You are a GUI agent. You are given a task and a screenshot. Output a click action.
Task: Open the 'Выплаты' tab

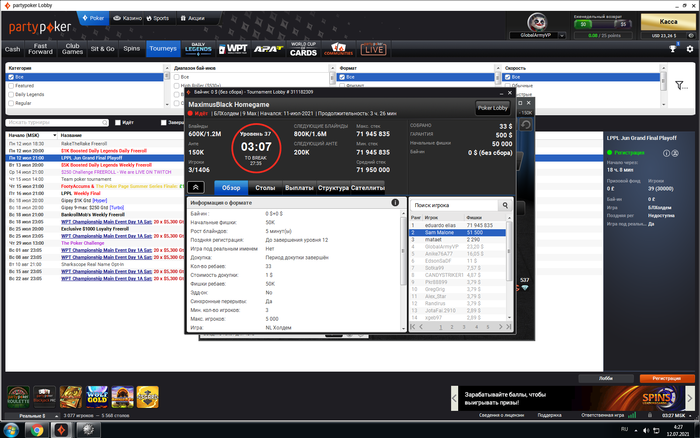tap(299, 188)
